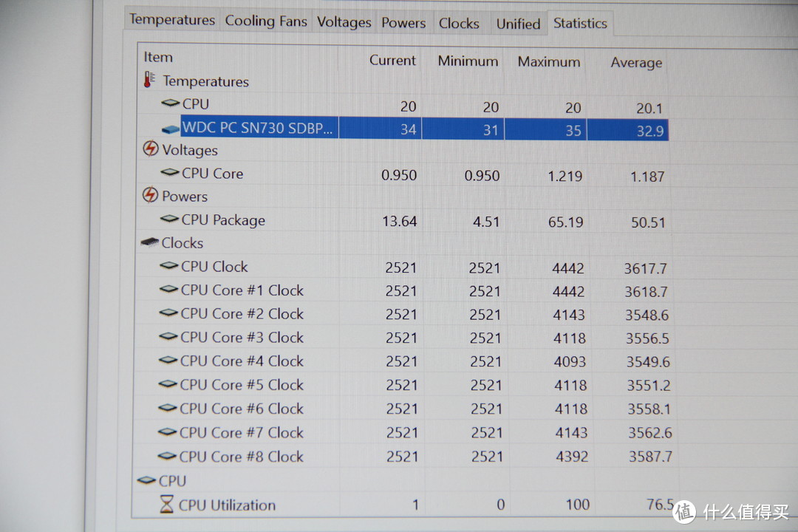798x532 pixels.
Task: Click the Minimum column header
Action: 468,61
